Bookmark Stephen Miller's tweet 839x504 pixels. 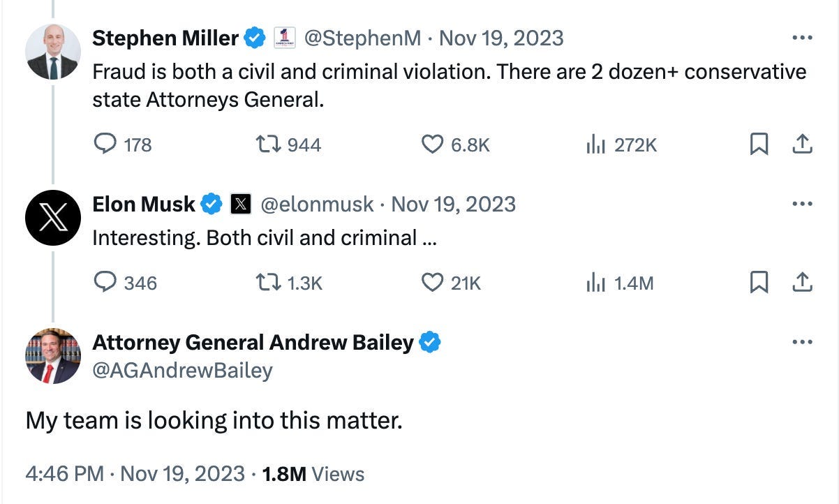click(759, 144)
